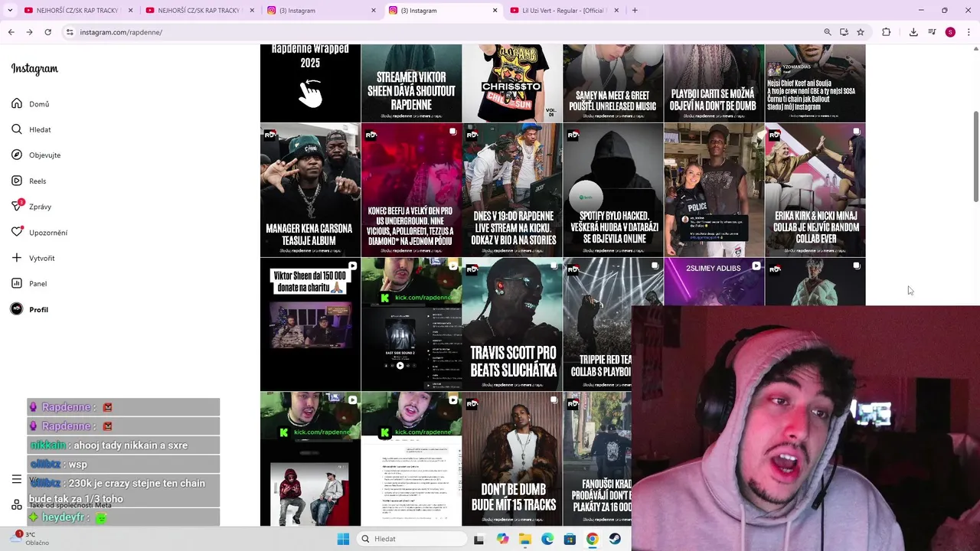Open Viktor Sheen 150 000 charity post
This screenshot has width=980, height=551.
(x=310, y=324)
